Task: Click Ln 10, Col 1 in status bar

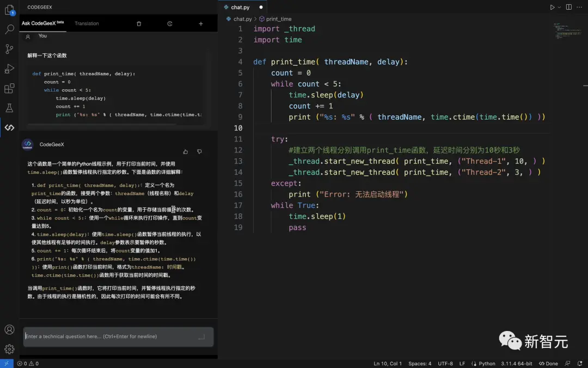Action: point(388,364)
